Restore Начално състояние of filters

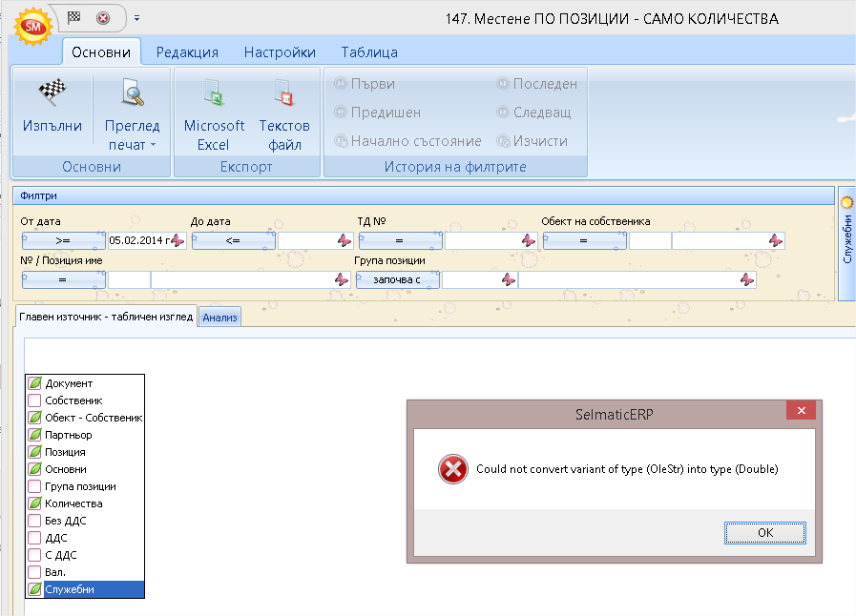click(407, 141)
